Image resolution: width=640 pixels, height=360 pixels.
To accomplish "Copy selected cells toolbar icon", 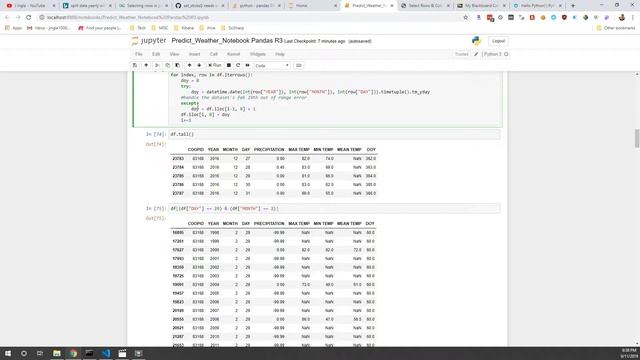I will 167,65.
